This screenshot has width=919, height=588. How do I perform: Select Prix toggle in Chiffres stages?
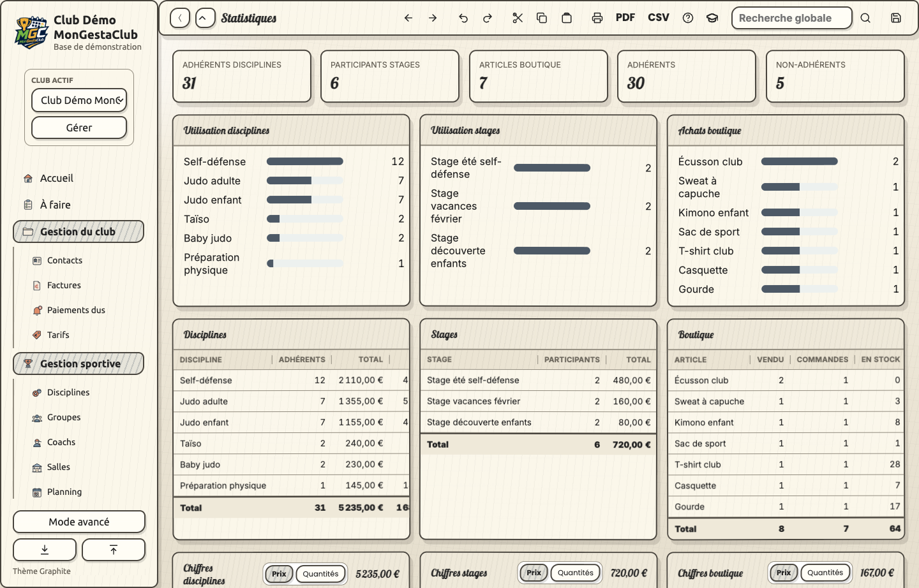[534, 573]
